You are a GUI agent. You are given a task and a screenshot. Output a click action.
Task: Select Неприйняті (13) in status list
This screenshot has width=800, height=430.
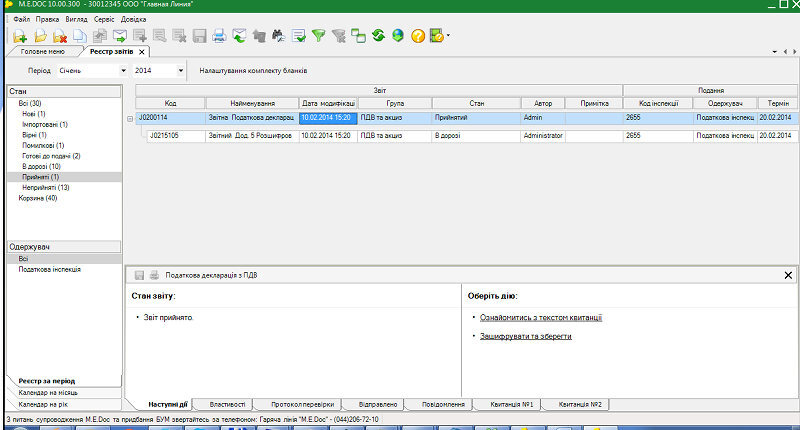tap(45, 187)
